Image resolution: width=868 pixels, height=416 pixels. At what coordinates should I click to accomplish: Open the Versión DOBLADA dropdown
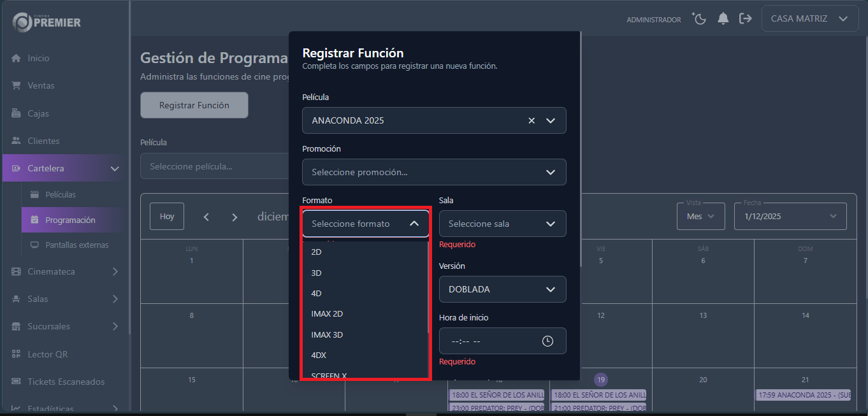pyautogui.click(x=502, y=289)
